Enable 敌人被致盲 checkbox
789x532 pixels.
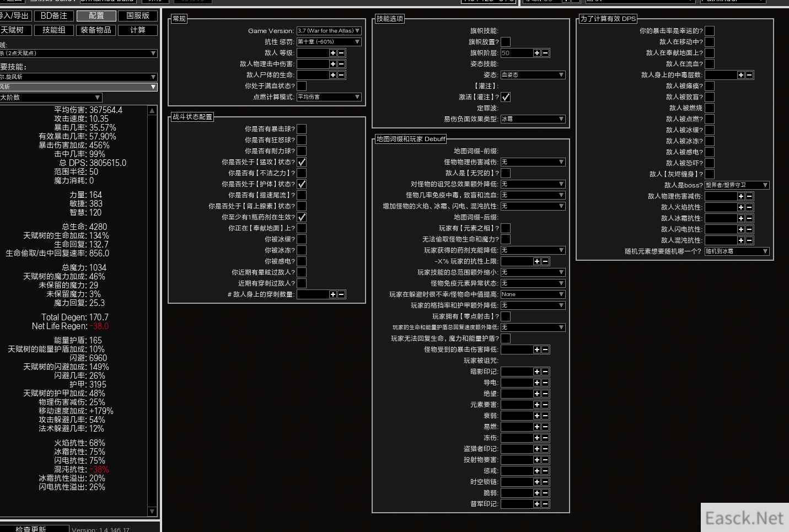coord(710,97)
